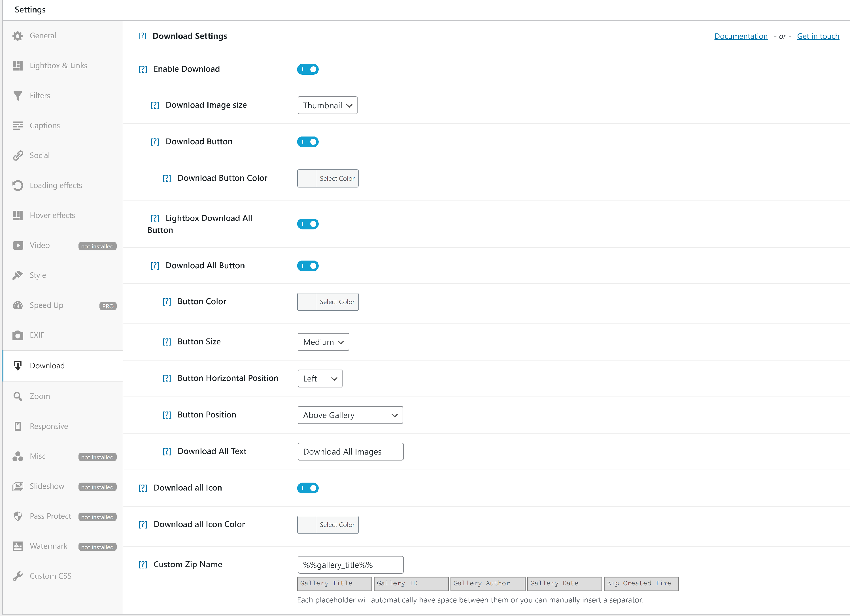
Task: Toggle the Download Button switch
Action: [x=308, y=142]
